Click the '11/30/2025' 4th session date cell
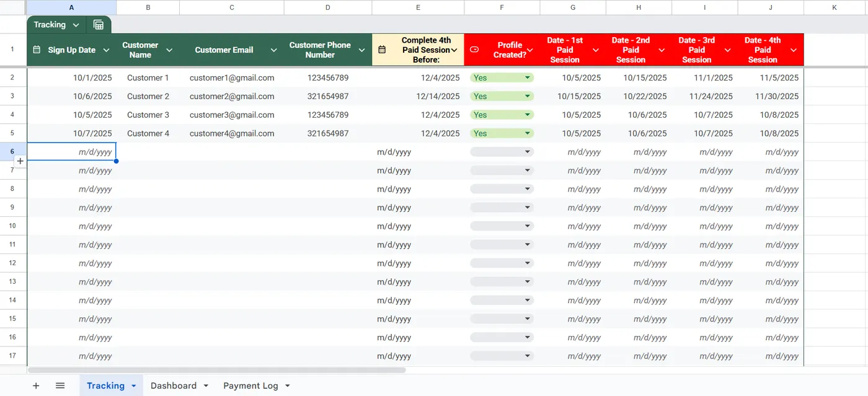The width and height of the screenshot is (868, 396). pos(771,96)
